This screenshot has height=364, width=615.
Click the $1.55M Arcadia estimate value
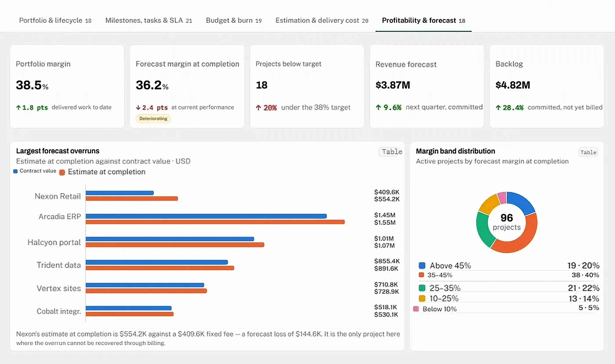385,222
